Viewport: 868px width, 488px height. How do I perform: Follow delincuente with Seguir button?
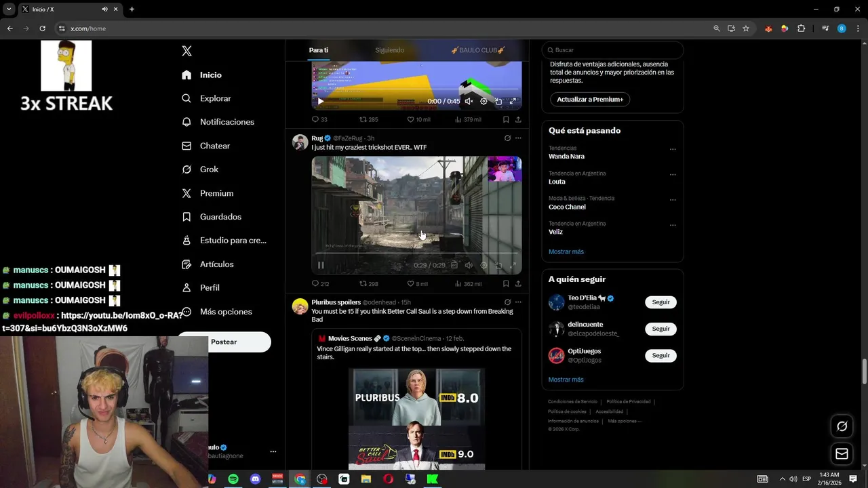[660, 329]
